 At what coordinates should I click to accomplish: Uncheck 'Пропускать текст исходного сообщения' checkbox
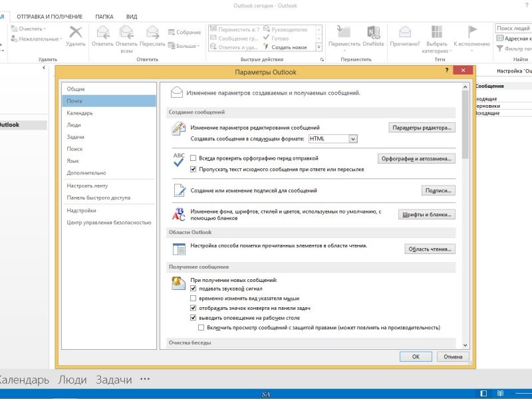(x=193, y=169)
